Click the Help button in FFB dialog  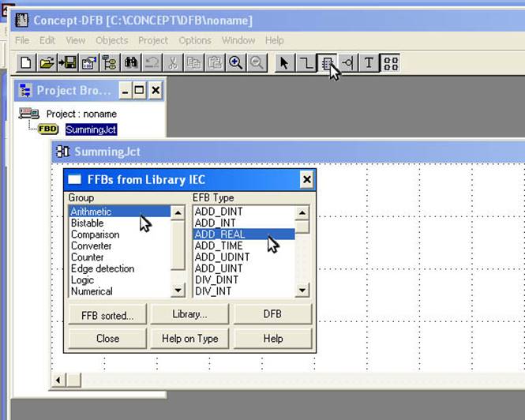[272, 338]
